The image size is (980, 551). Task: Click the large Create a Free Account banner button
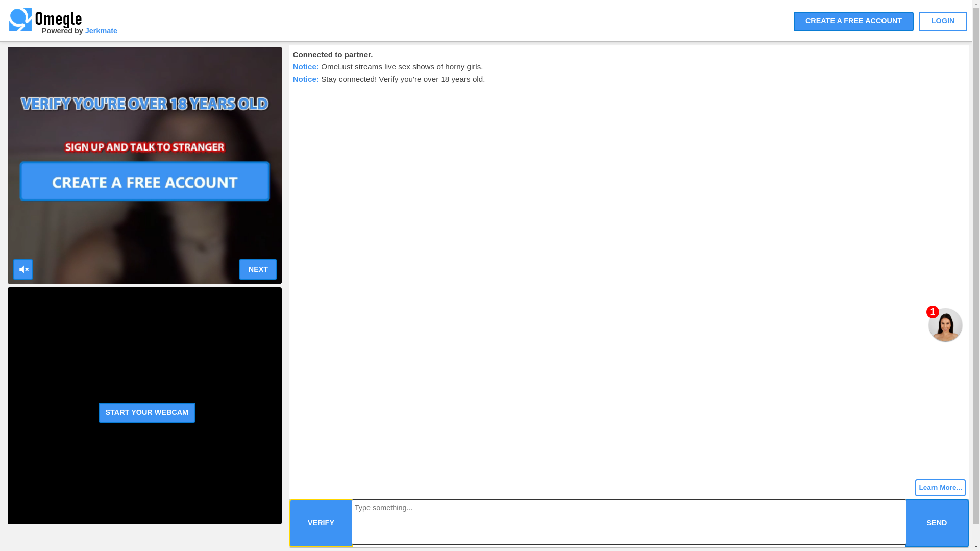(144, 182)
